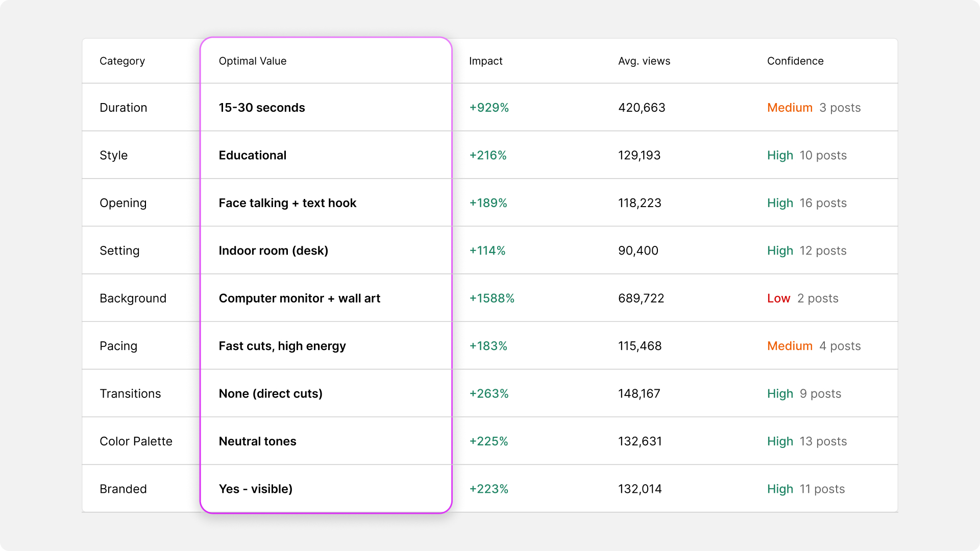Select the Avg. views column header
The image size is (980, 551).
(644, 61)
